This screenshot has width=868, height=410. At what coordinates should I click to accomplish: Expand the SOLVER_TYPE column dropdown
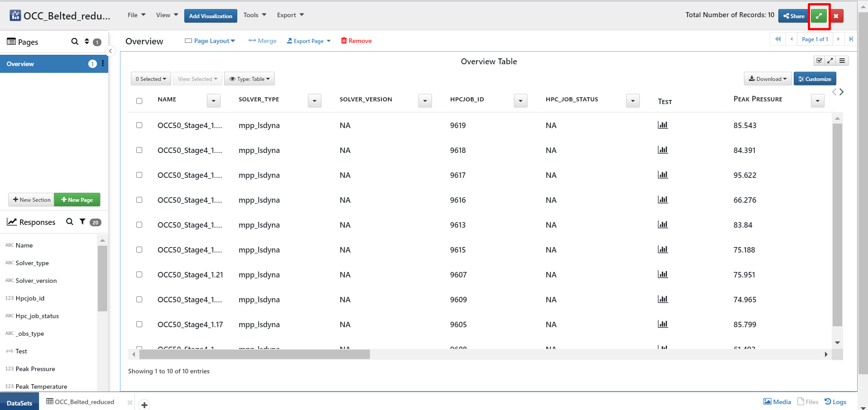[x=314, y=101]
